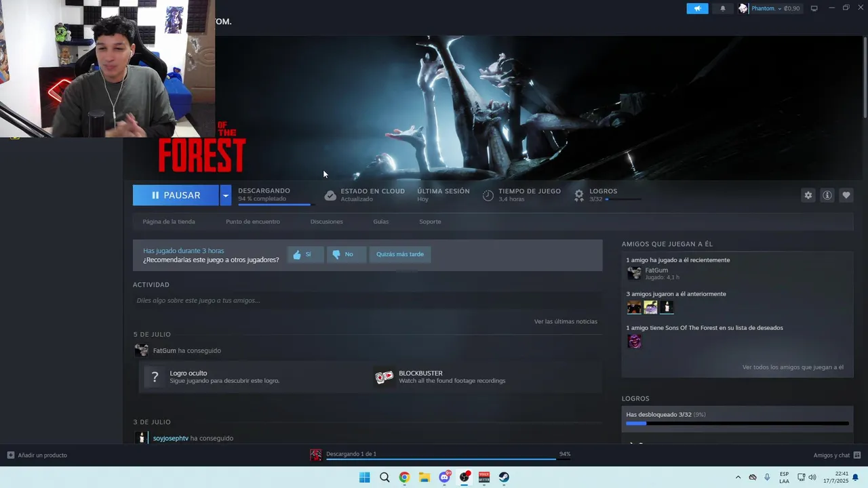Click the first previously-played friend avatar
The height and width of the screenshot is (488, 868).
634,307
